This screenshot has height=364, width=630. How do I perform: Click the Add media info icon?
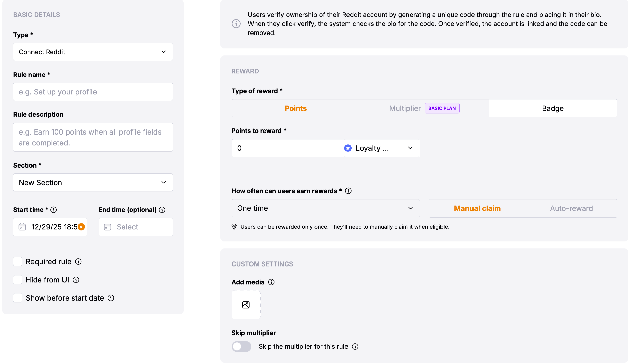pyautogui.click(x=271, y=282)
